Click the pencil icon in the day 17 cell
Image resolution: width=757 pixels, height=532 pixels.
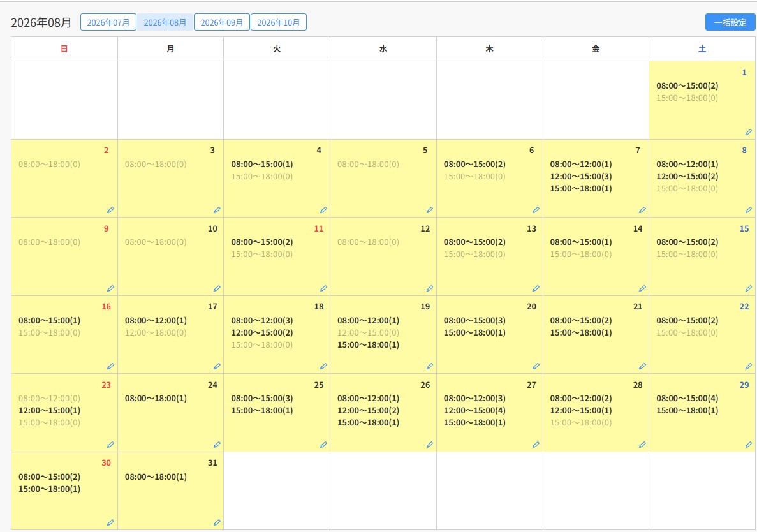tap(217, 366)
